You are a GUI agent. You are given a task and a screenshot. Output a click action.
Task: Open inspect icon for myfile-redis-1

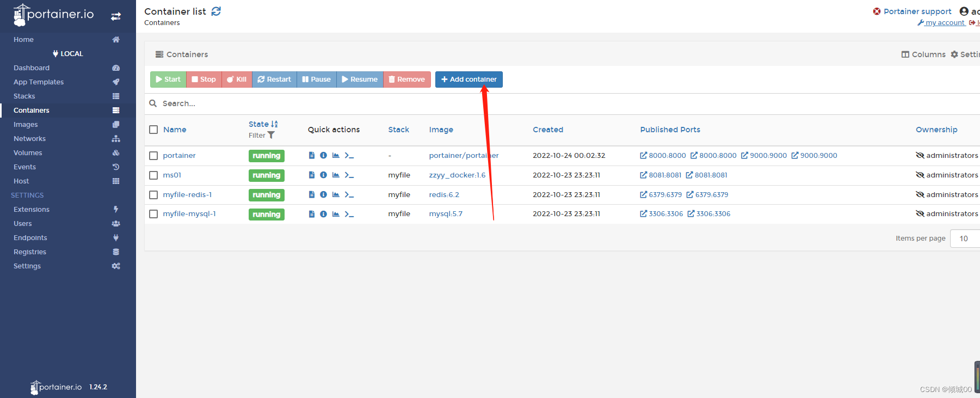tap(323, 195)
